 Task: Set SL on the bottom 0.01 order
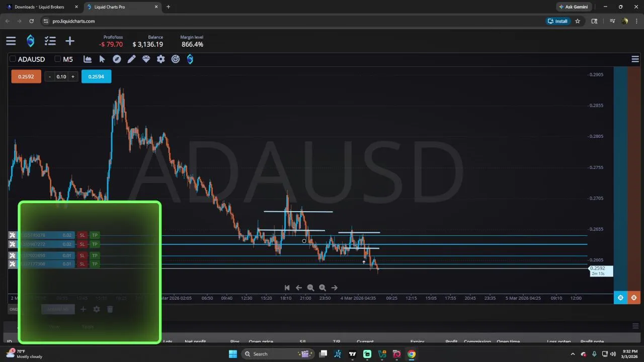pos(82,264)
